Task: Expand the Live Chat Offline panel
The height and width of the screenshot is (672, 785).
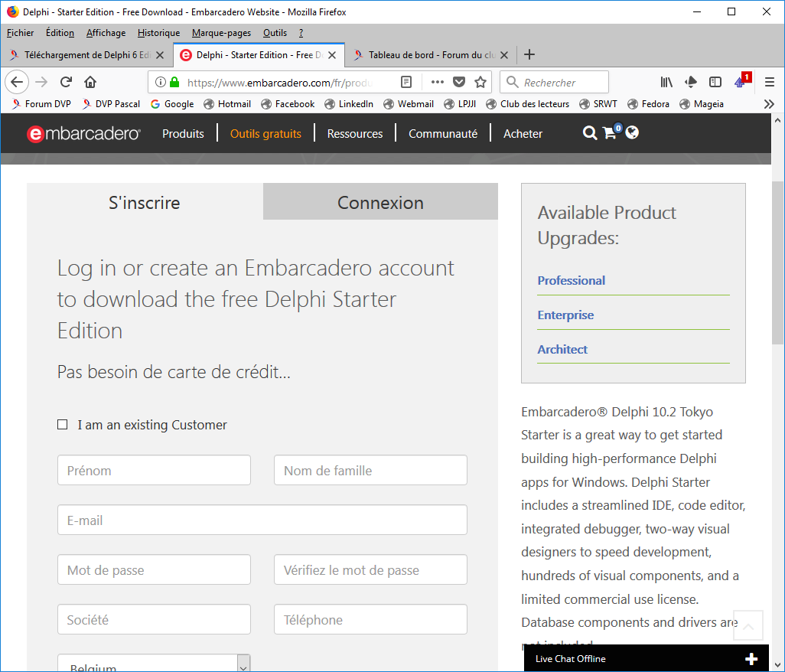Action: point(751,659)
